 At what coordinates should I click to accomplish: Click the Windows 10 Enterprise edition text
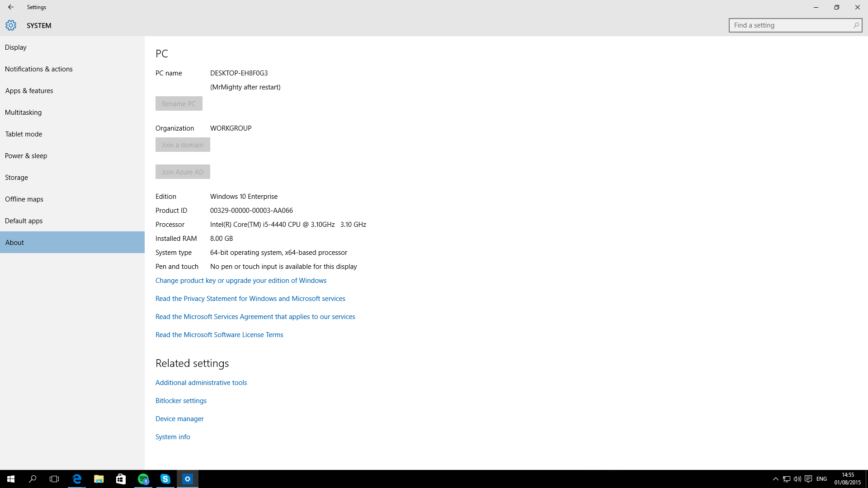[244, 197]
